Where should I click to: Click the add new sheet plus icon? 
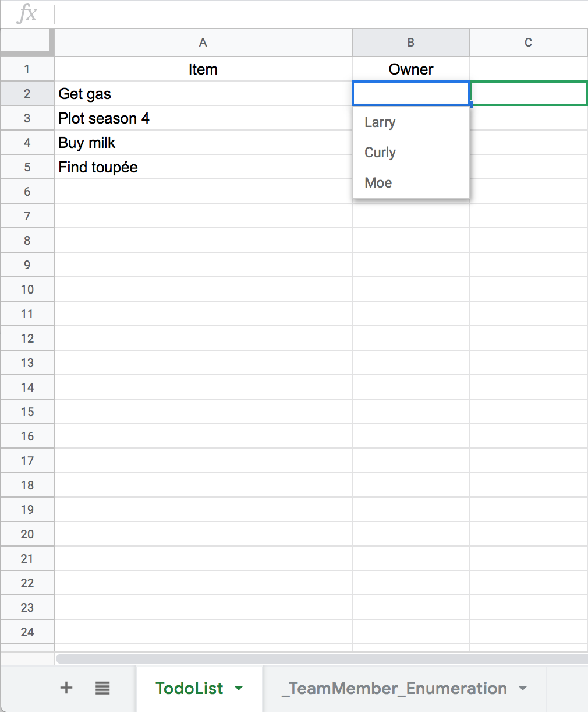[66, 688]
